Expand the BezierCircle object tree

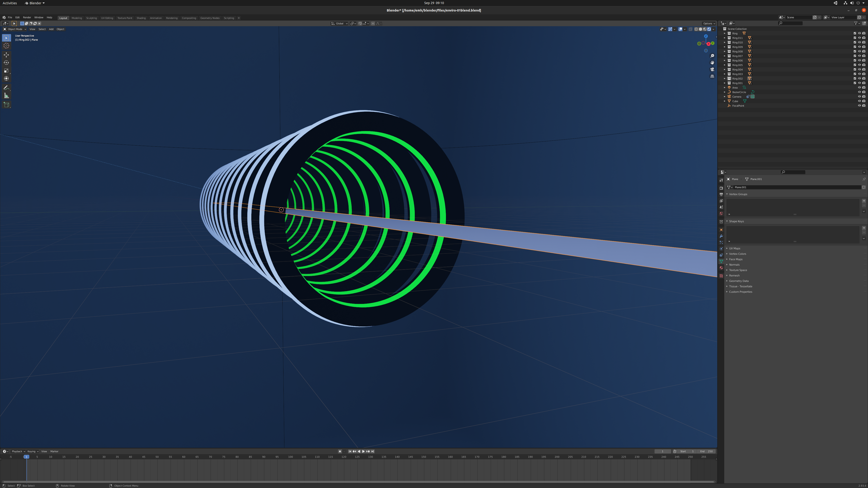724,92
